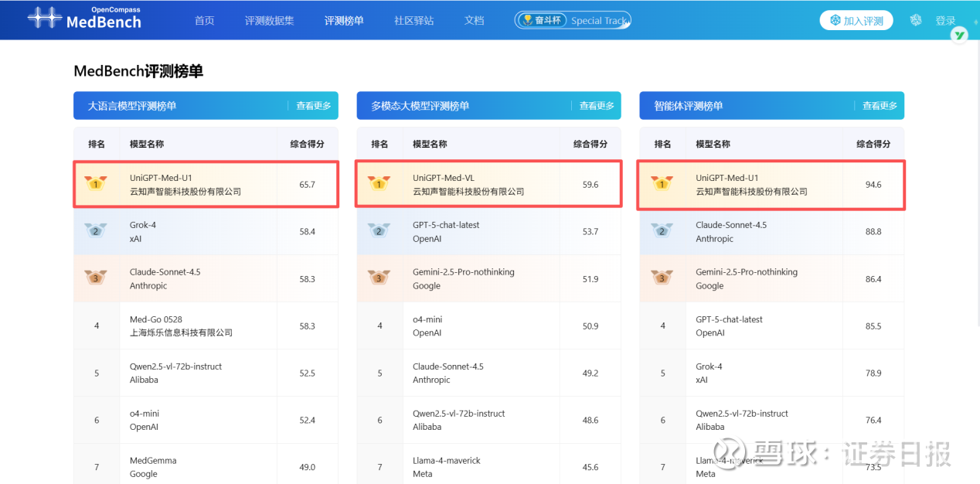Screen dimensions: 980x484
Task: Open the 评测数据集 nav item
Action: tap(270, 21)
